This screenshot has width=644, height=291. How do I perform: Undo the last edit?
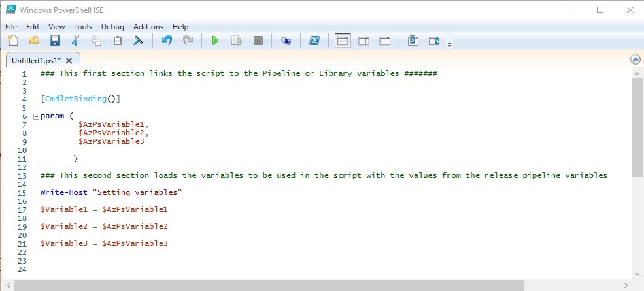tap(167, 41)
